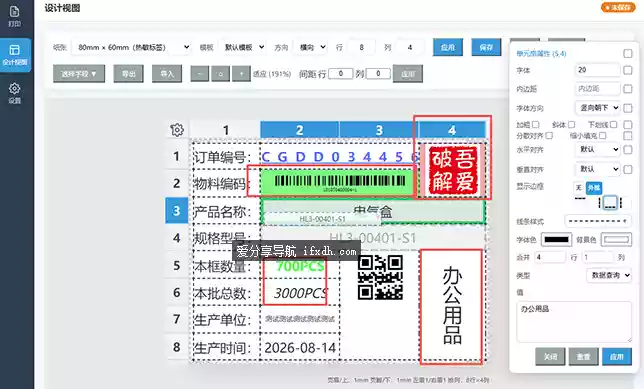The height and width of the screenshot is (389, 644).
Task: Click the row spacing input field
Action: click(x=341, y=74)
